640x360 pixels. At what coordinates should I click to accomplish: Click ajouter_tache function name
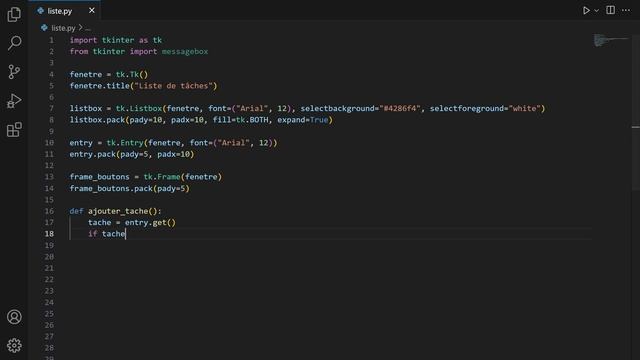tap(118, 211)
